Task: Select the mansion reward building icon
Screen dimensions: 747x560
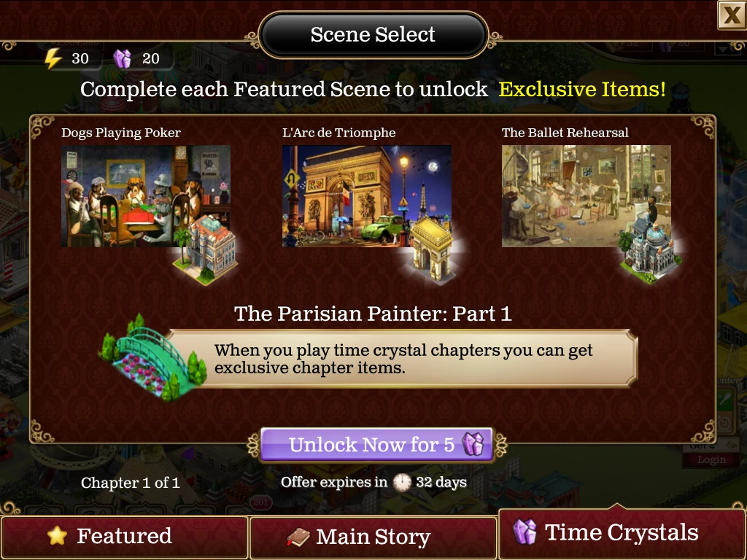Action: pos(206,250)
